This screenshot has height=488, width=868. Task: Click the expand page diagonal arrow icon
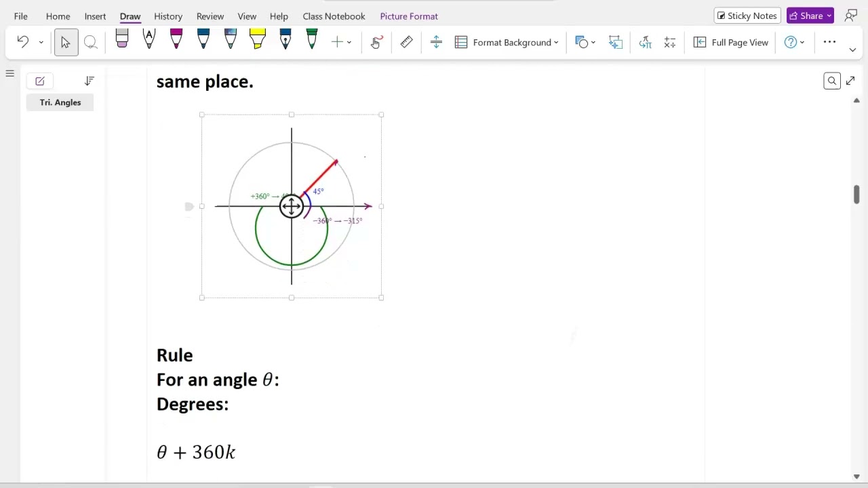click(850, 81)
